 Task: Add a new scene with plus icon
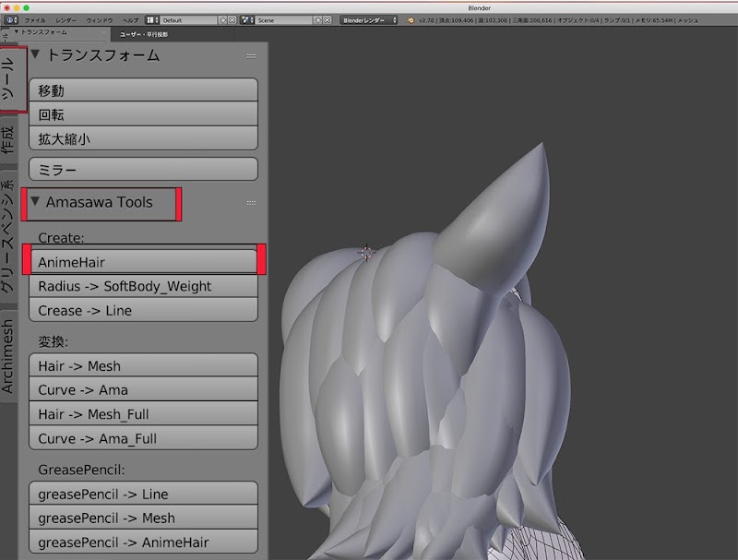coord(318,20)
